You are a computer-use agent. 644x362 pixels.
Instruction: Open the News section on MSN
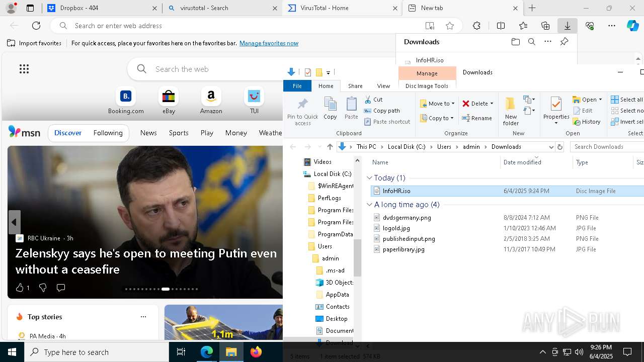[x=148, y=133]
